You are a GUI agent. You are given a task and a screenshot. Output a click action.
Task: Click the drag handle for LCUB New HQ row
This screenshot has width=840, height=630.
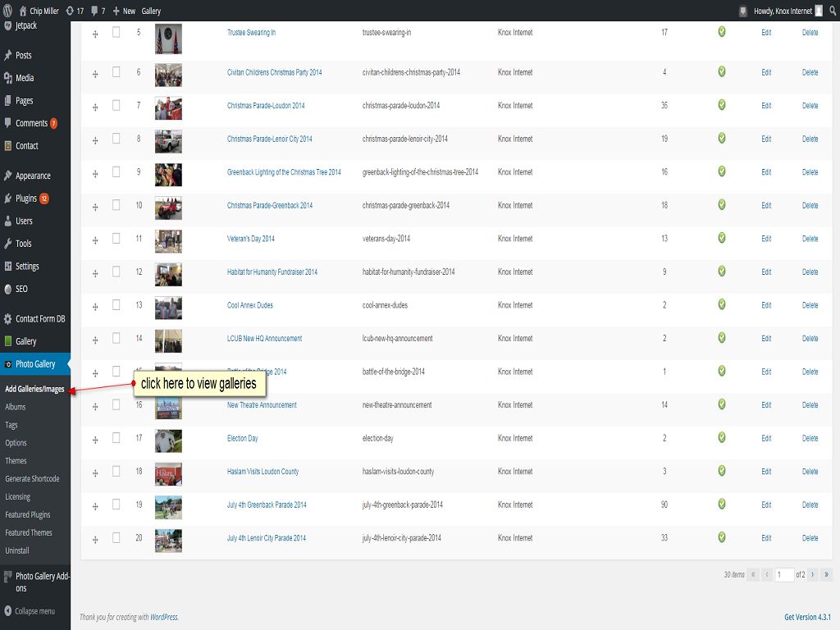[95, 340]
